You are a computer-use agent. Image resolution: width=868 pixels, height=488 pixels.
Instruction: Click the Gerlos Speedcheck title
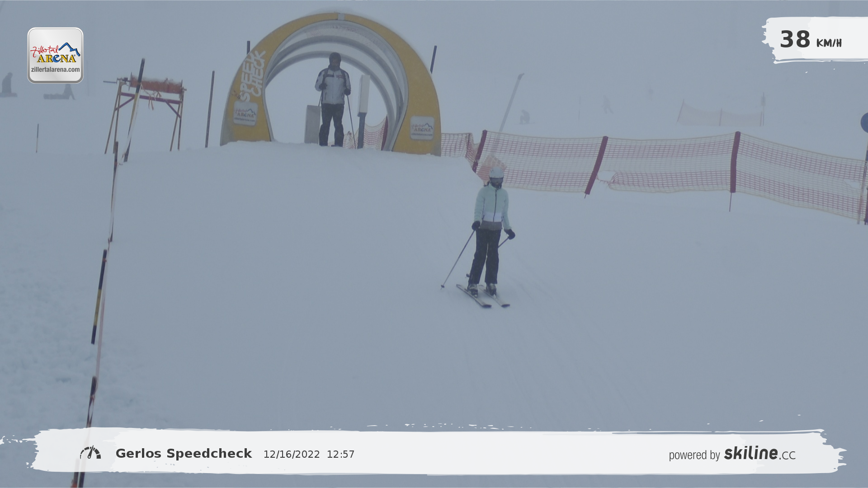(184, 454)
